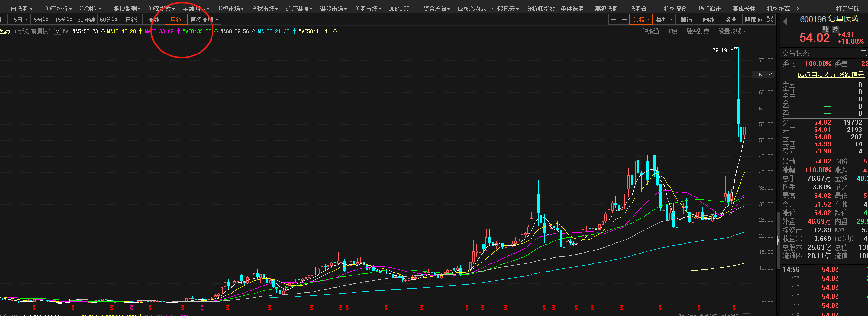Image resolution: width=868 pixels, height=316 pixels.
Task: Open the 条件选股 stock screener
Action: click(x=572, y=9)
